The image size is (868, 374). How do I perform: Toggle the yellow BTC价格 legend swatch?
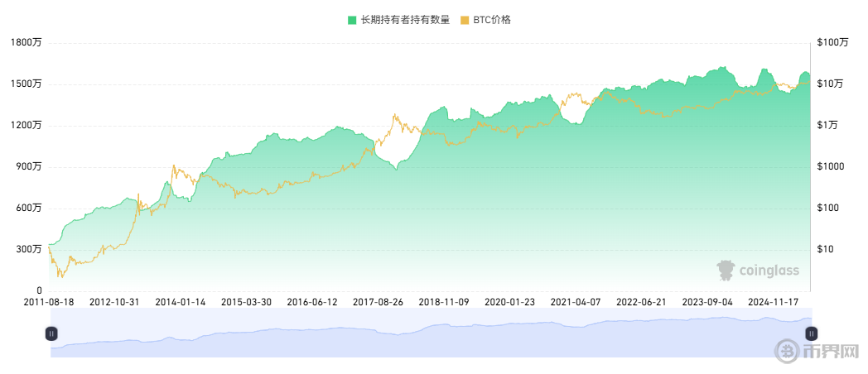coord(465,20)
